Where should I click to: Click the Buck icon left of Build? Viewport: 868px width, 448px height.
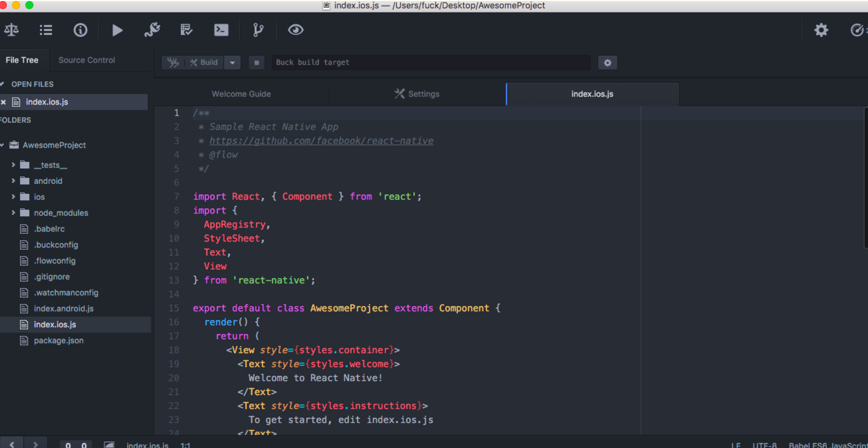[x=173, y=63]
